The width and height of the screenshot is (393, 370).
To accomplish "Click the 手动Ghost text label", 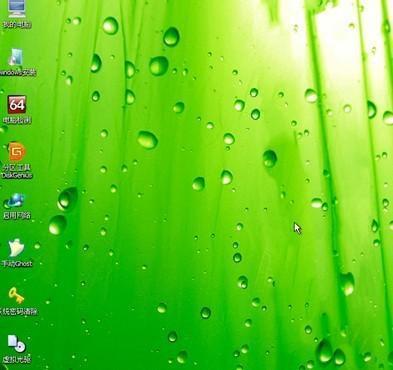I will pos(17,264).
